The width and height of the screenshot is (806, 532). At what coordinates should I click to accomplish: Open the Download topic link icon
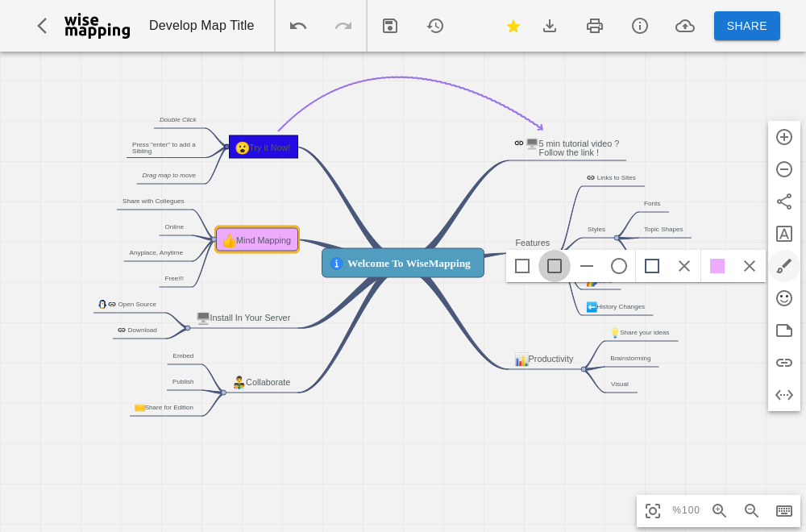click(122, 330)
